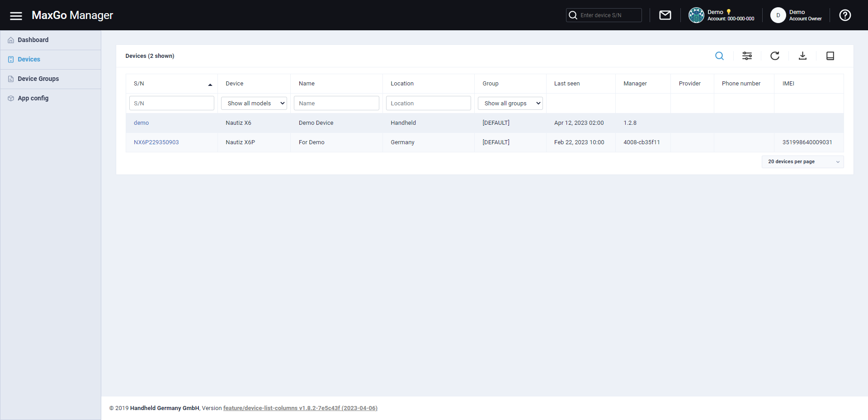Viewport: 868px width, 420px height.
Task: Open Device Groups in the sidebar
Action: tap(38, 79)
